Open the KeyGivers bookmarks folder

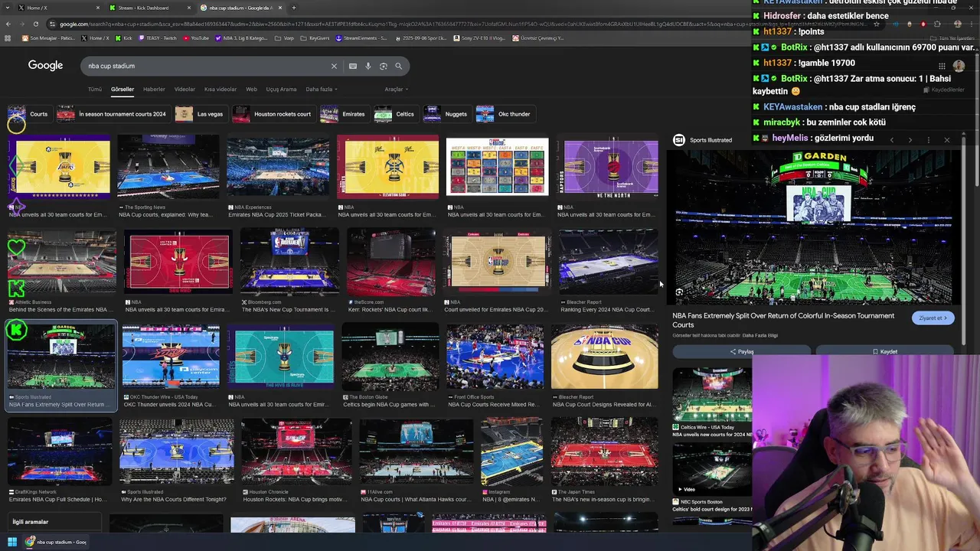click(315, 37)
